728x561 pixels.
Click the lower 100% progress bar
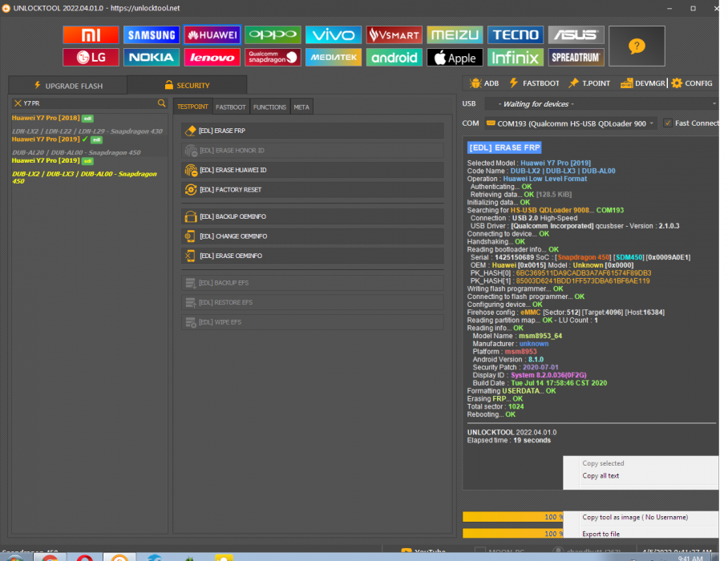[x=512, y=534]
